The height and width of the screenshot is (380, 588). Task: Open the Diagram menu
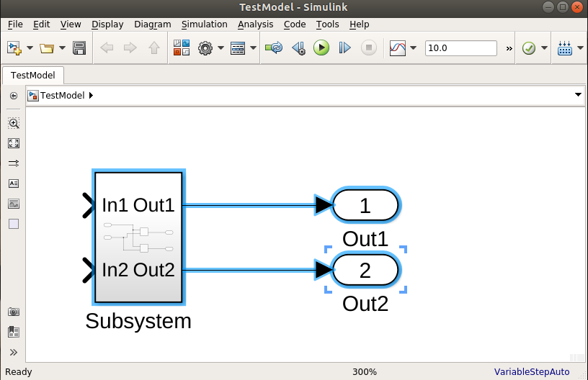pyautogui.click(x=153, y=24)
